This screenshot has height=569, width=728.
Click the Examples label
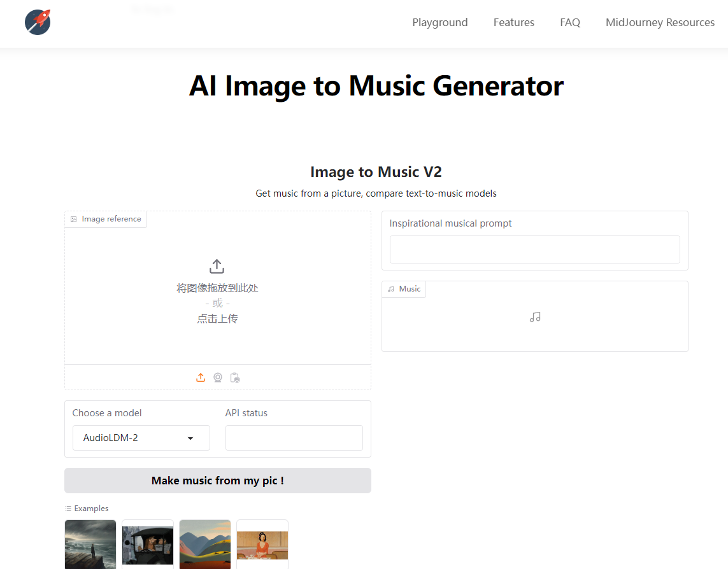[x=91, y=509]
